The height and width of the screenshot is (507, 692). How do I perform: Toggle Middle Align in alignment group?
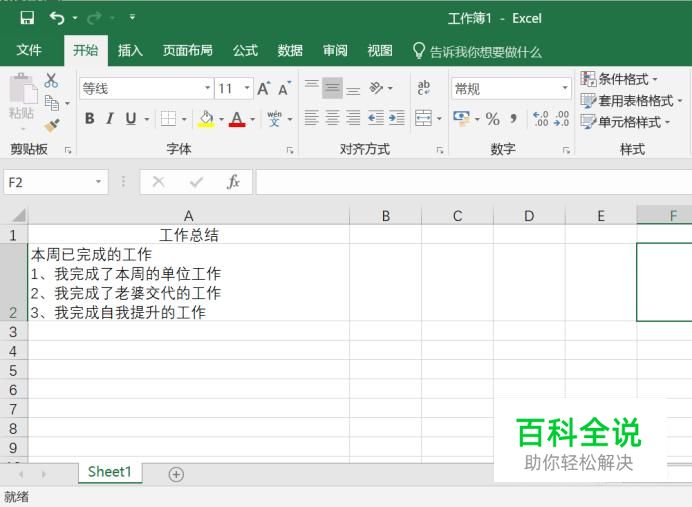pos(332,87)
